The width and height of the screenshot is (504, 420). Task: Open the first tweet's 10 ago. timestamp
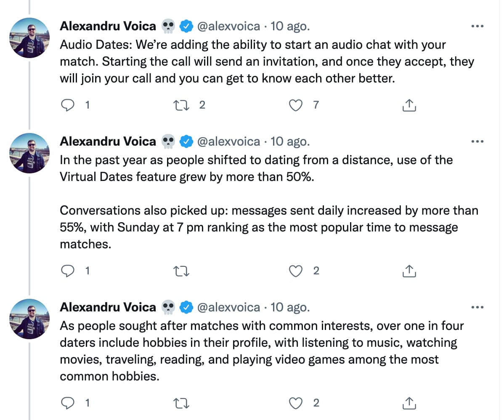coord(290,26)
